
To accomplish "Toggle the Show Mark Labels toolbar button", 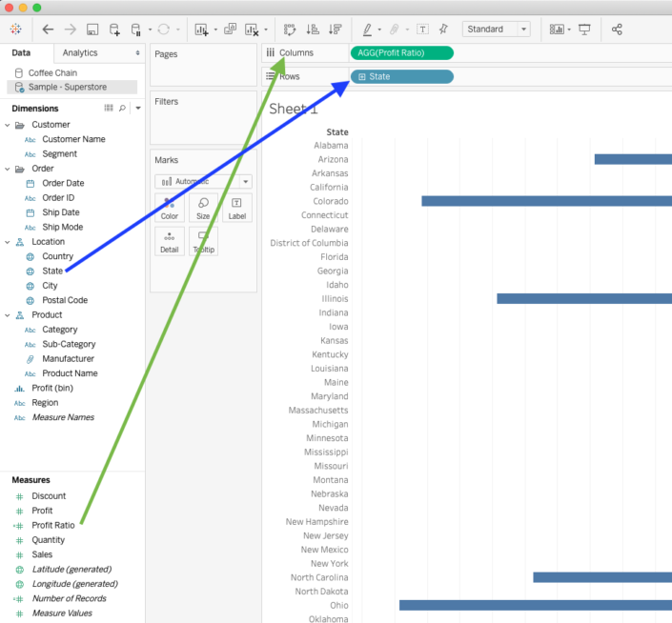I will [422, 30].
